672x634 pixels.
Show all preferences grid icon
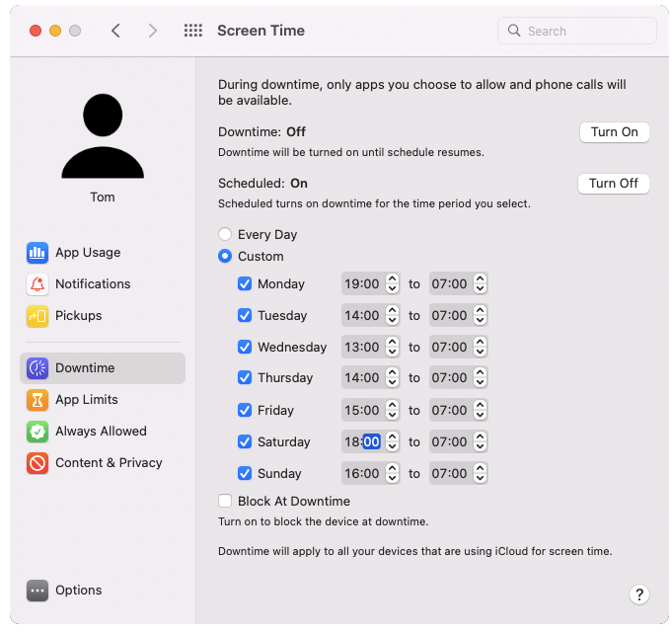click(192, 31)
